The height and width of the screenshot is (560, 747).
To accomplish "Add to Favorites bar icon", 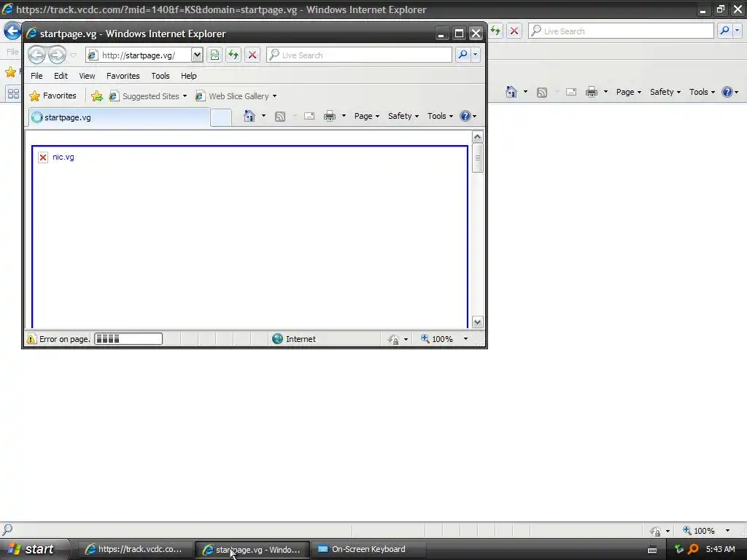I will pos(97,96).
